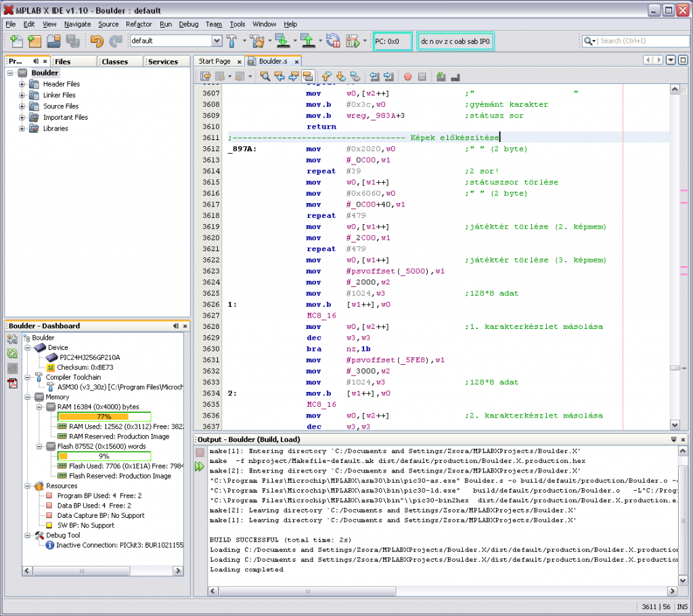Click the Undo arrow in main toolbar
Image resolution: width=693 pixels, height=616 pixels.
[x=97, y=41]
